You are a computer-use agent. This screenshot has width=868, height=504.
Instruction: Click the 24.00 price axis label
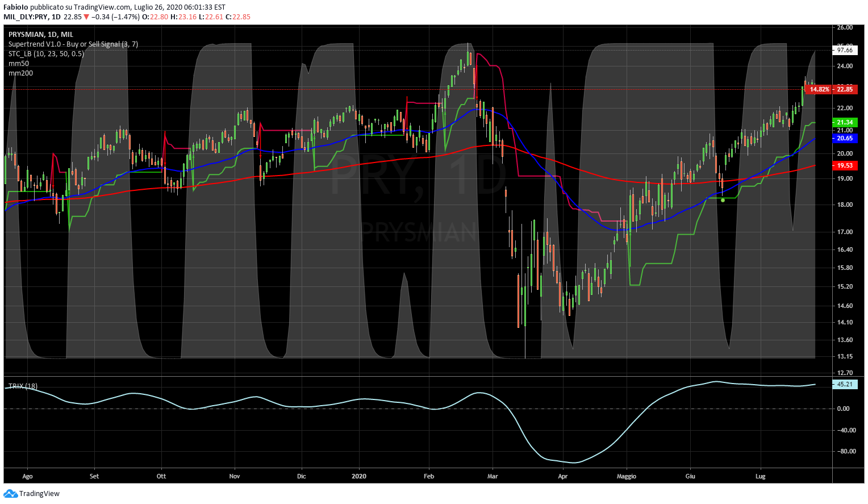(845, 66)
